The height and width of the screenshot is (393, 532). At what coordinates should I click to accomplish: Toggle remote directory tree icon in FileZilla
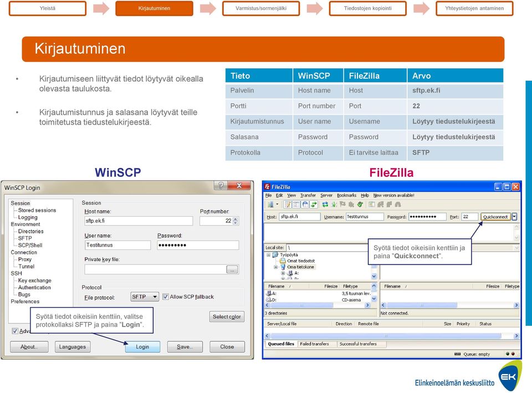pyautogui.click(x=305, y=205)
